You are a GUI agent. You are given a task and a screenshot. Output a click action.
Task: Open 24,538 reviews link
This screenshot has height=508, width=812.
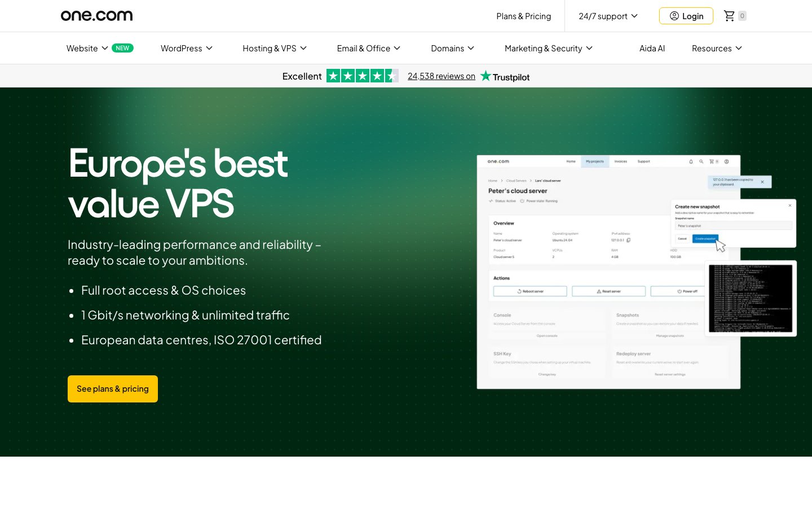442,76
